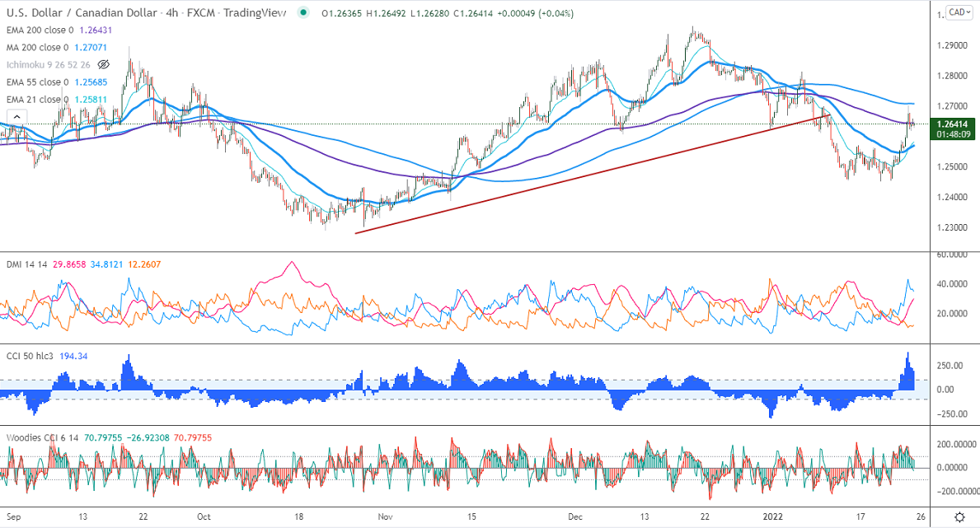Open the CAD currency dropdown

coord(959,12)
